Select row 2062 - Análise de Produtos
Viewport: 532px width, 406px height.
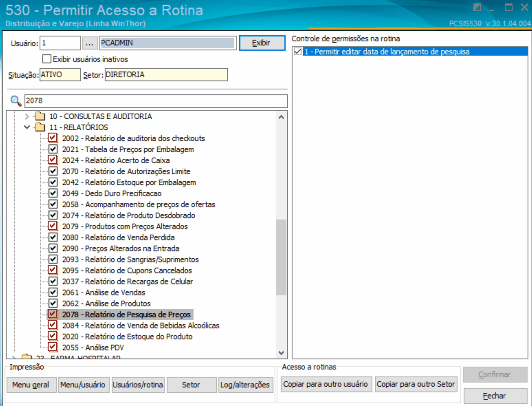(x=106, y=303)
